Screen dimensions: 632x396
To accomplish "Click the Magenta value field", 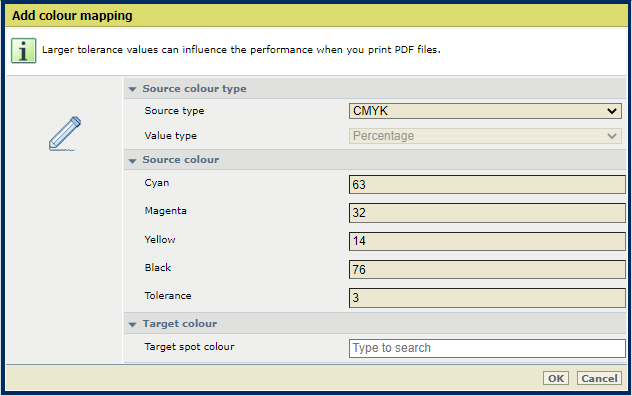I will tap(487, 213).
